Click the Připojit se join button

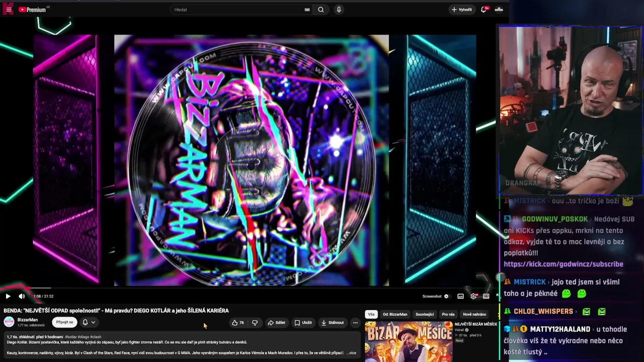point(64,322)
